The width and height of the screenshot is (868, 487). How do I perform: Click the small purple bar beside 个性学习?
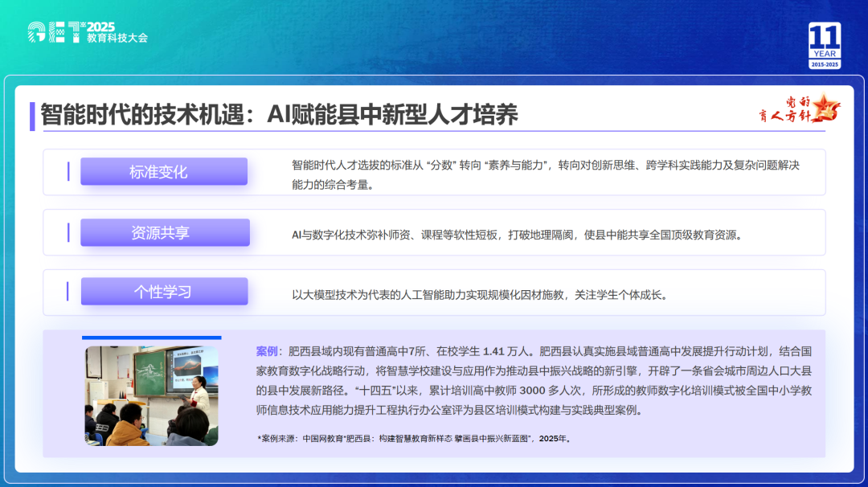pos(68,292)
